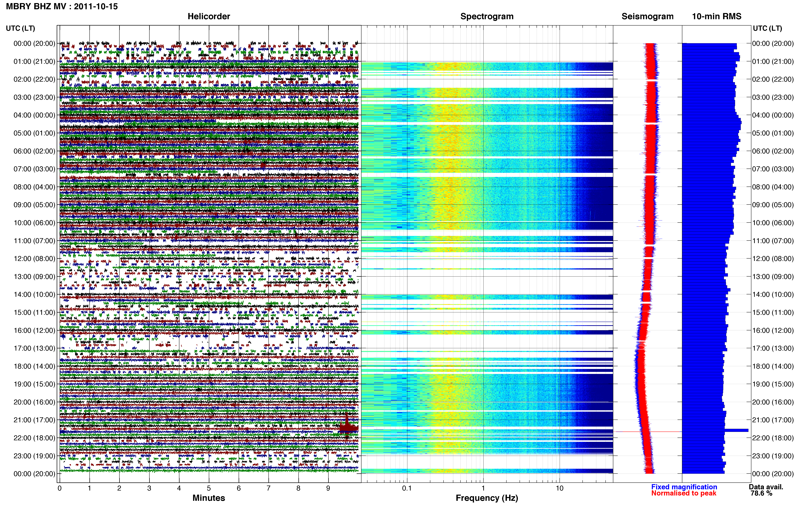Image resolution: width=812 pixels, height=508 pixels.
Task: Click the minute 9 tick label
Action: pos(328,488)
